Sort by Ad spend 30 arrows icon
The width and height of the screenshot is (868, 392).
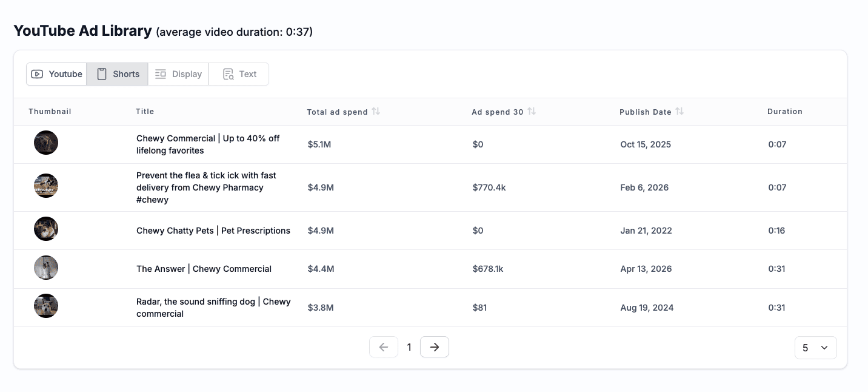coord(532,111)
